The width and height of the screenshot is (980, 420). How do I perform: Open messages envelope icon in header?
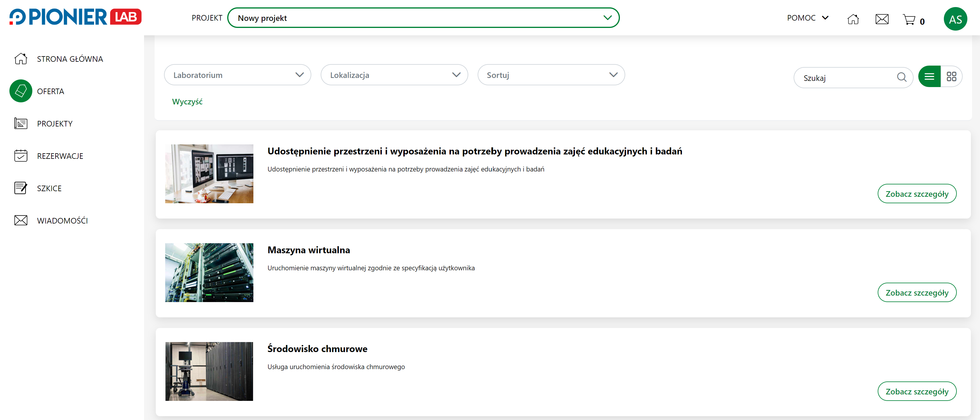[882, 19]
